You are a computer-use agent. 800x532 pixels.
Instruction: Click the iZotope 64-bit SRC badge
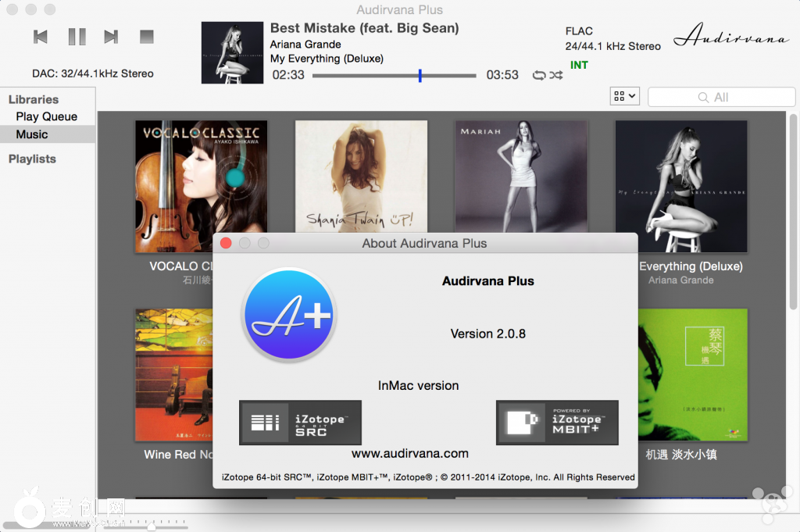(x=300, y=423)
